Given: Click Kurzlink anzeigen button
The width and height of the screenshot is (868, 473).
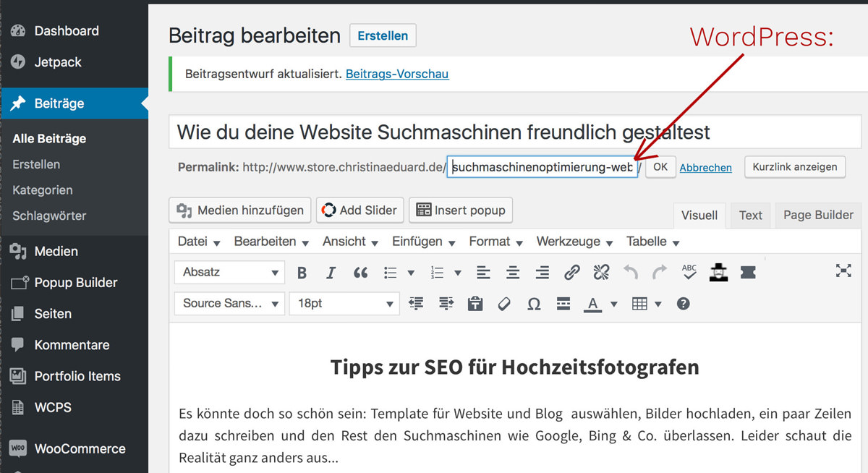Looking at the screenshot, I should [795, 166].
